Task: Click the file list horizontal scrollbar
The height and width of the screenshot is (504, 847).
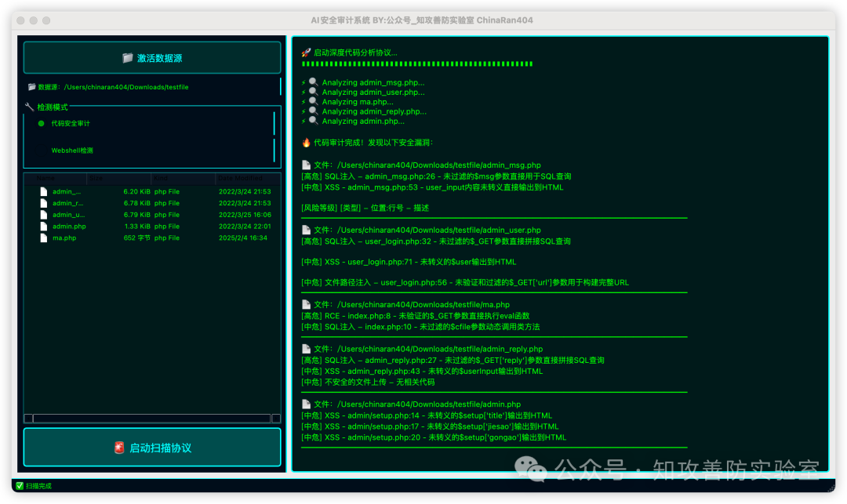Action: (152, 419)
